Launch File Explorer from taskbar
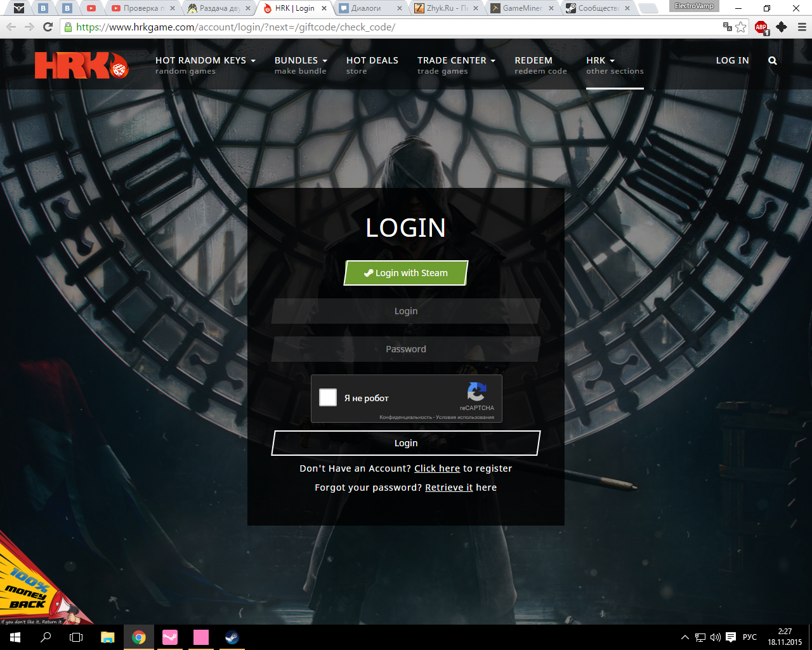This screenshot has width=812, height=650. (x=107, y=637)
